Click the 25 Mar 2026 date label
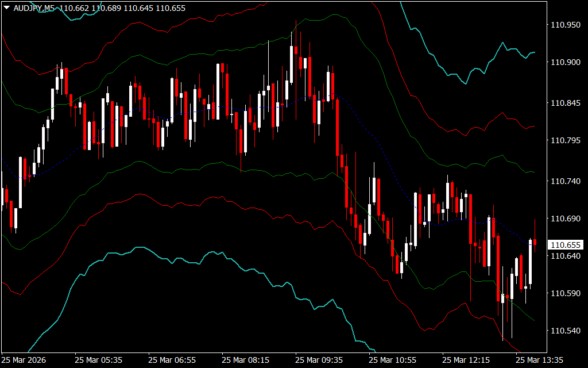This screenshot has height=368, width=588. 25,360
